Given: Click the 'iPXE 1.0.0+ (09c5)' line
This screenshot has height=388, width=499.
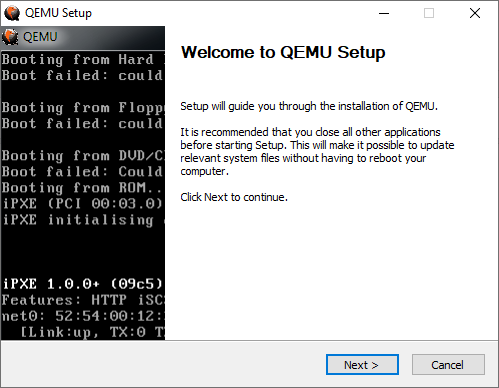Looking at the screenshot, I should coord(83,284).
